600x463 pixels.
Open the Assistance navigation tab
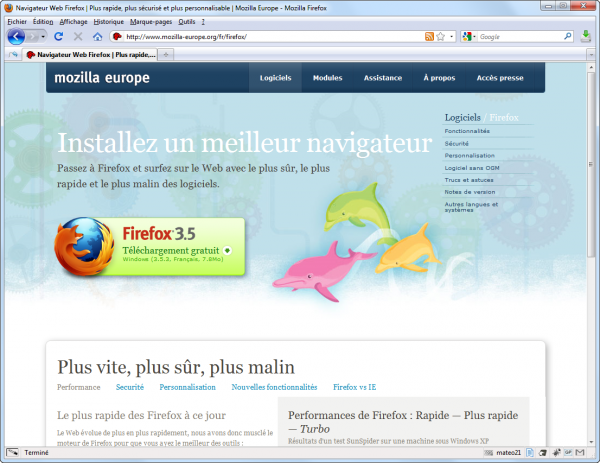(383, 78)
